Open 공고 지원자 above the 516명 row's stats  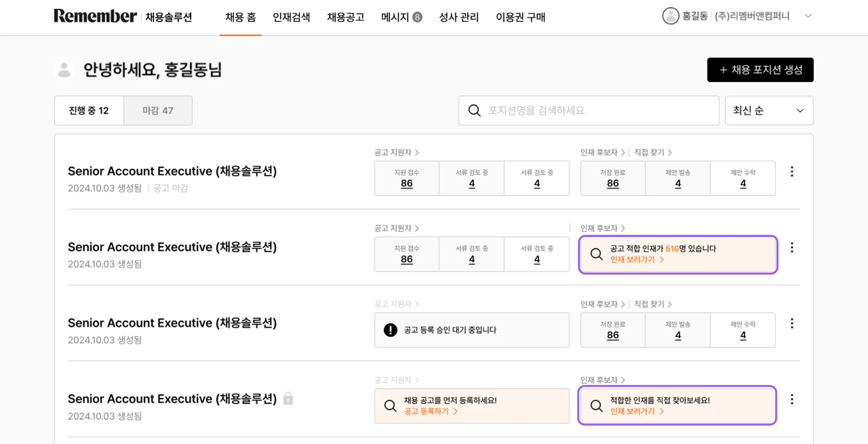(x=396, y=228)
